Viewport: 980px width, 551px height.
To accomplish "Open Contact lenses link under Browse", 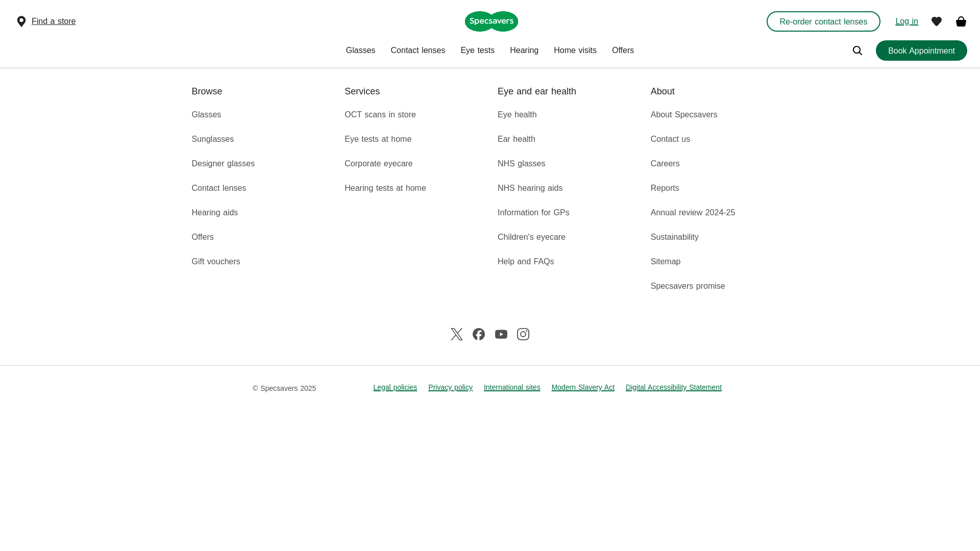I will pos(218,188).
